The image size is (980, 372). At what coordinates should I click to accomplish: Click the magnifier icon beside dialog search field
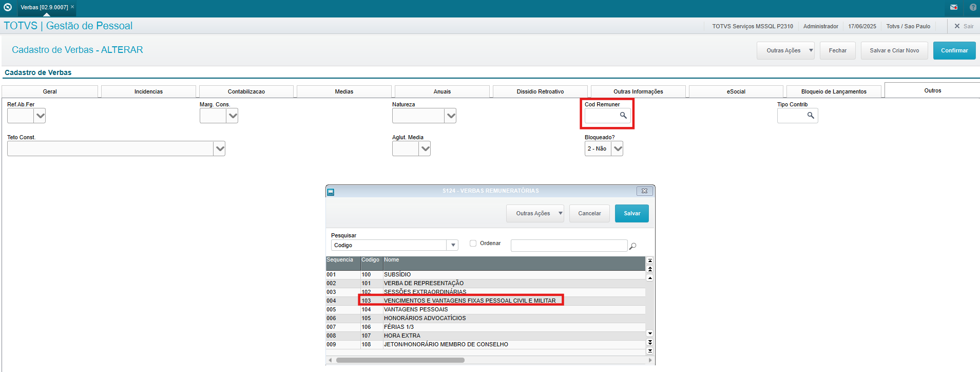632,246
